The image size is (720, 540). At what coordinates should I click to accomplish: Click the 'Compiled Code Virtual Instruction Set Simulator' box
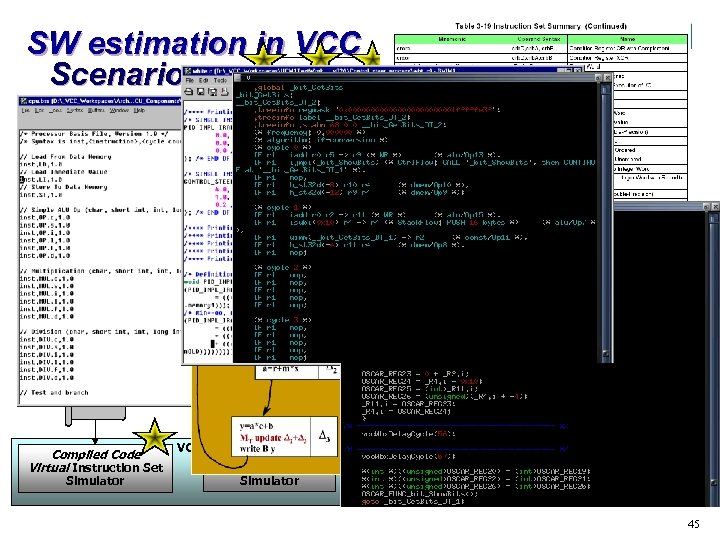[96, 468]
